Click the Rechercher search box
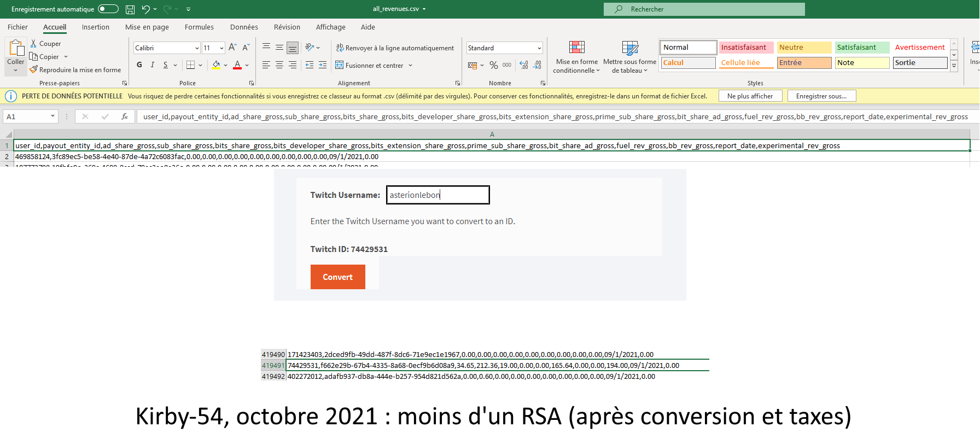980x433 pixels. point(704,9)
